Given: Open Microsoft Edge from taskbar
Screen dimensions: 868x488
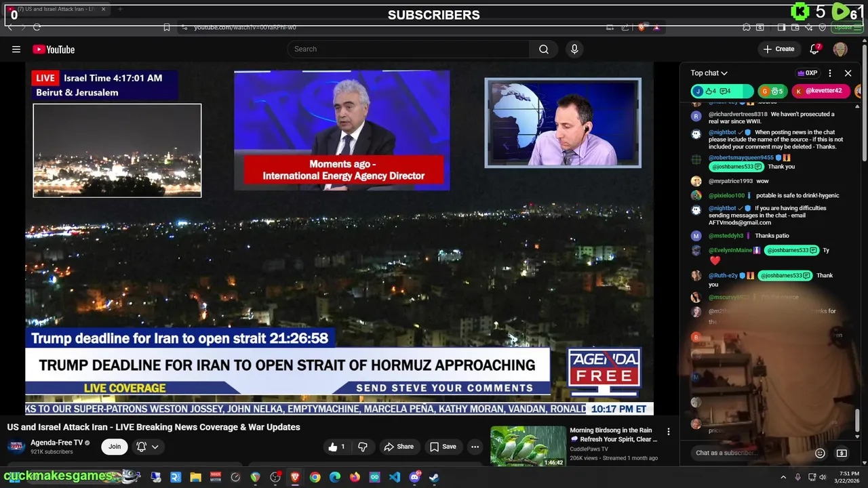Looking at the screenshot, I should (335, 477).
